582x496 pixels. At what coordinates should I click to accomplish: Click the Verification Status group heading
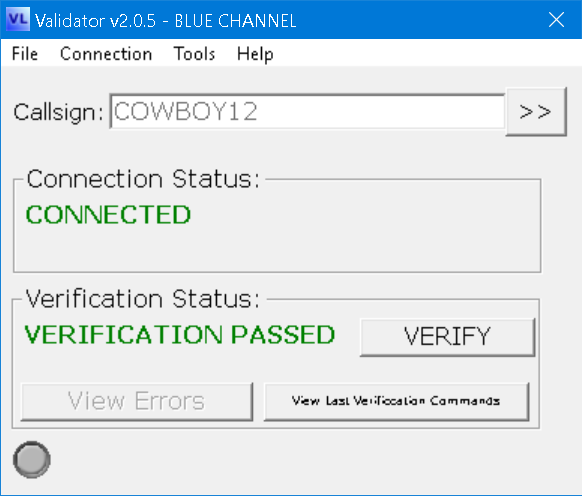(143, 298)
